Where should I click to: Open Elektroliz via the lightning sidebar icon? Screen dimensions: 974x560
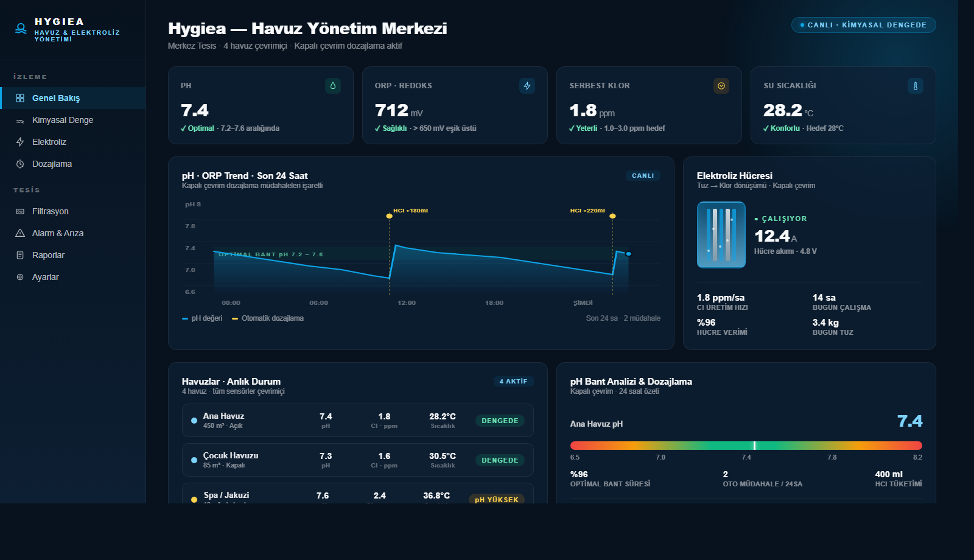[x=20, y=142]
